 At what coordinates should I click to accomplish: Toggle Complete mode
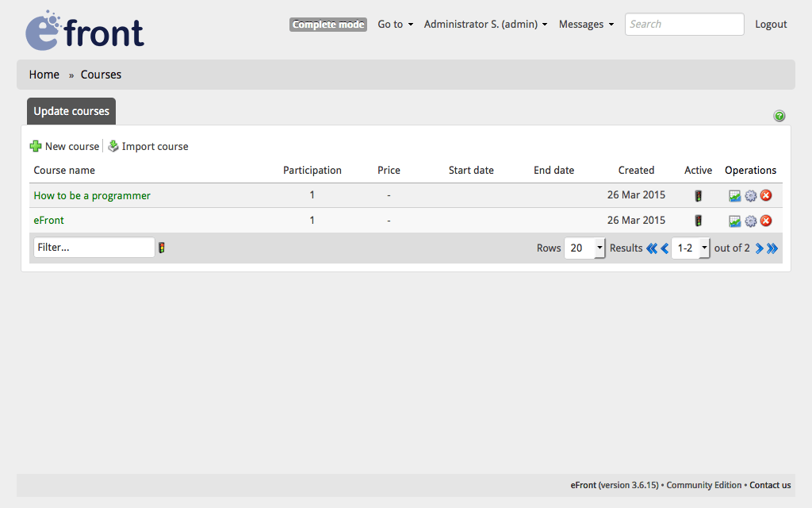(x=327, y=24)
